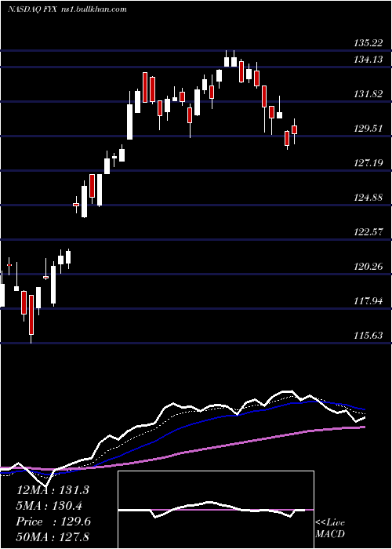Select the 115.63 price level label
Screen dimensions: 392x549
(x=368, y=336)
